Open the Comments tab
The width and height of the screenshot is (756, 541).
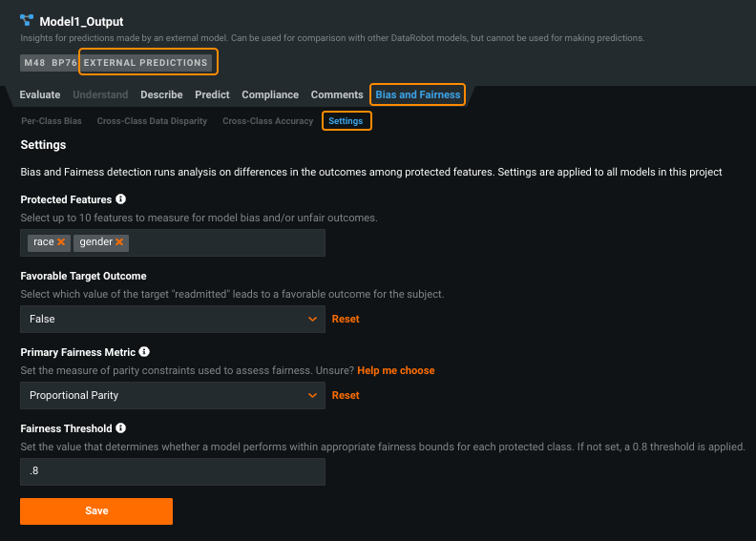tap(337, 94)
